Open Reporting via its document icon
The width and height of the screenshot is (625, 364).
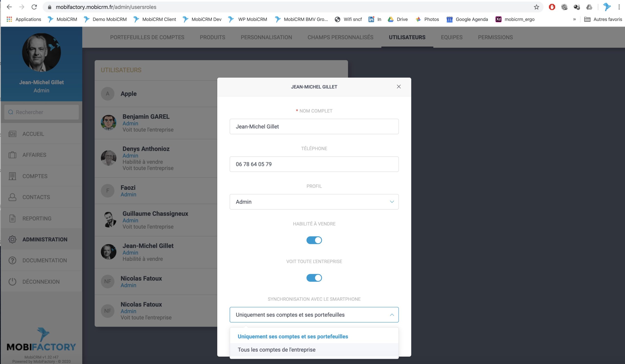(x=12, y=218)
